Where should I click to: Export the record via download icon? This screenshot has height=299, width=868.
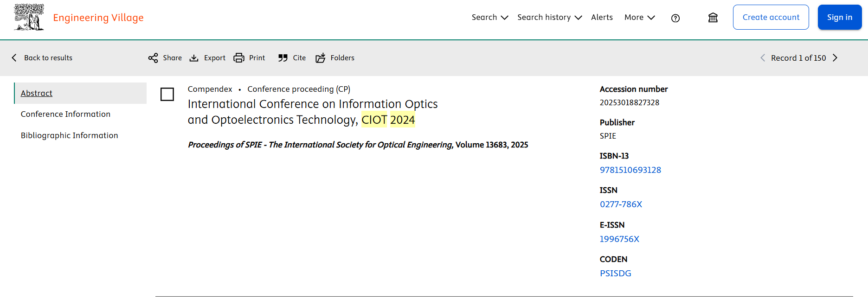[194, 58]
